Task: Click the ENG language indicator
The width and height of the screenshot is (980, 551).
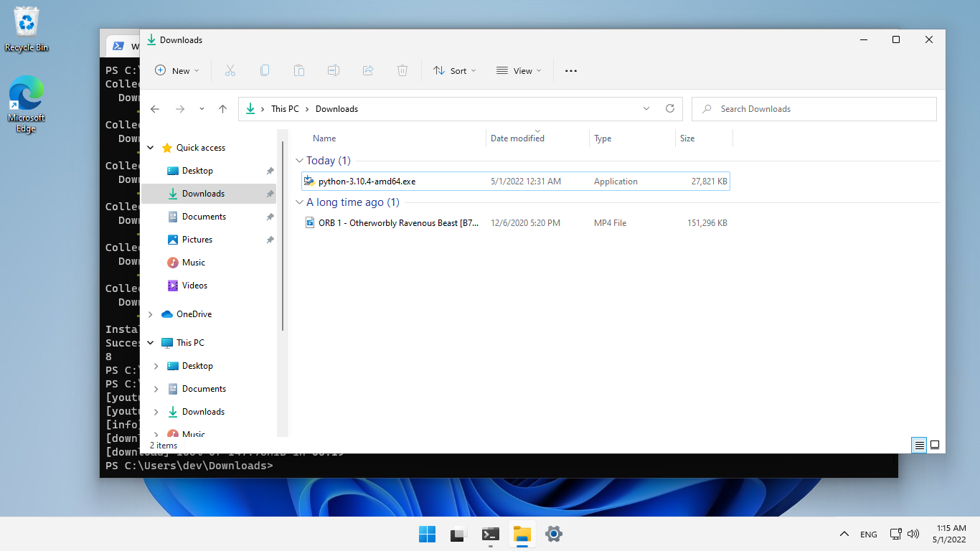Action: [x=868, y=534]
